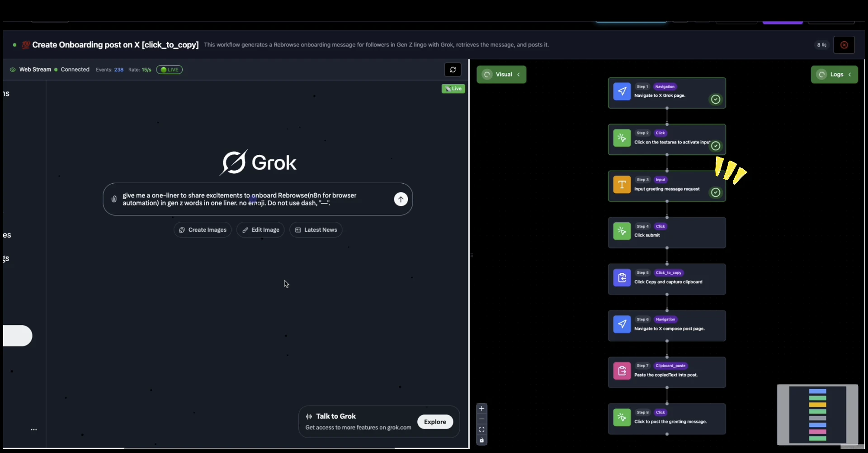Screen dimensions: 868x453
Task: Click the red close workflow button
Action: [x=844, y=45]
